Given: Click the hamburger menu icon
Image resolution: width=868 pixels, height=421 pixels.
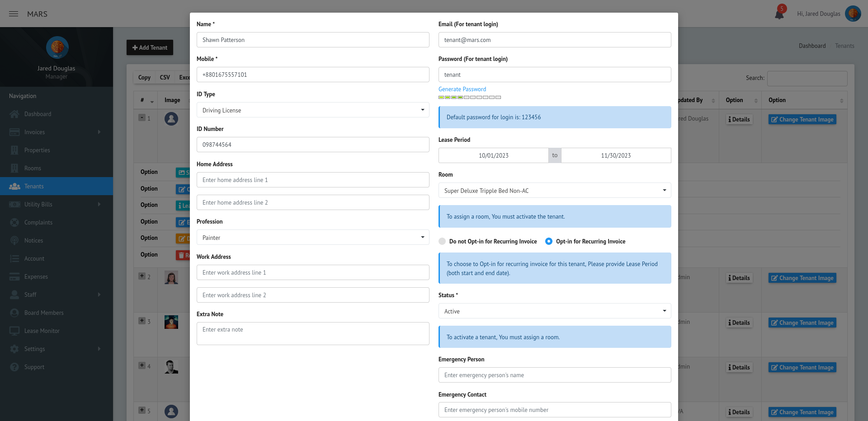Looking at the screenshot, I should tap(14, 14).
